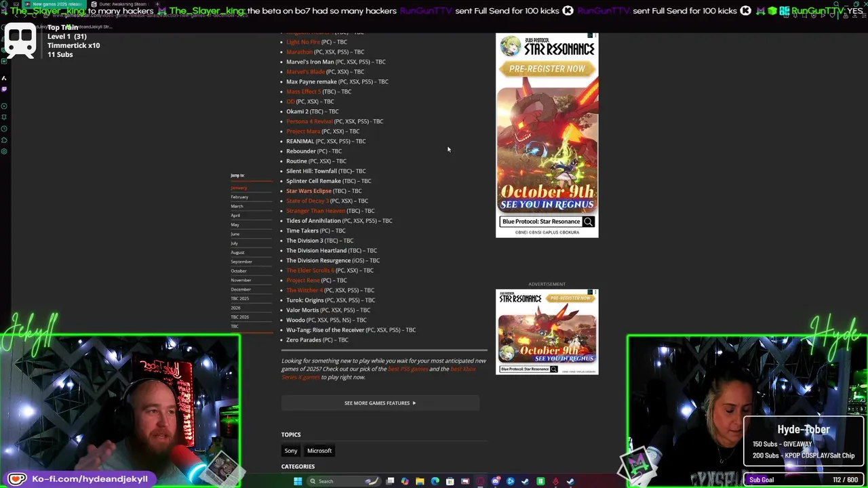Click search icon in small Star Resonance ad
Image resolution: width=868 pixels, height=488 pixels.
click(553, 369)
